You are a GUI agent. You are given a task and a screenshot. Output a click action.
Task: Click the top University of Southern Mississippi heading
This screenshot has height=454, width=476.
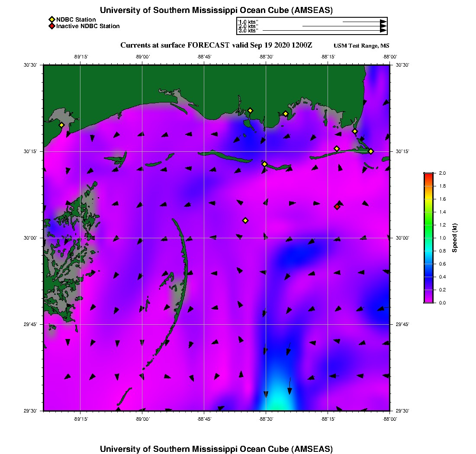tap(216, 10)
